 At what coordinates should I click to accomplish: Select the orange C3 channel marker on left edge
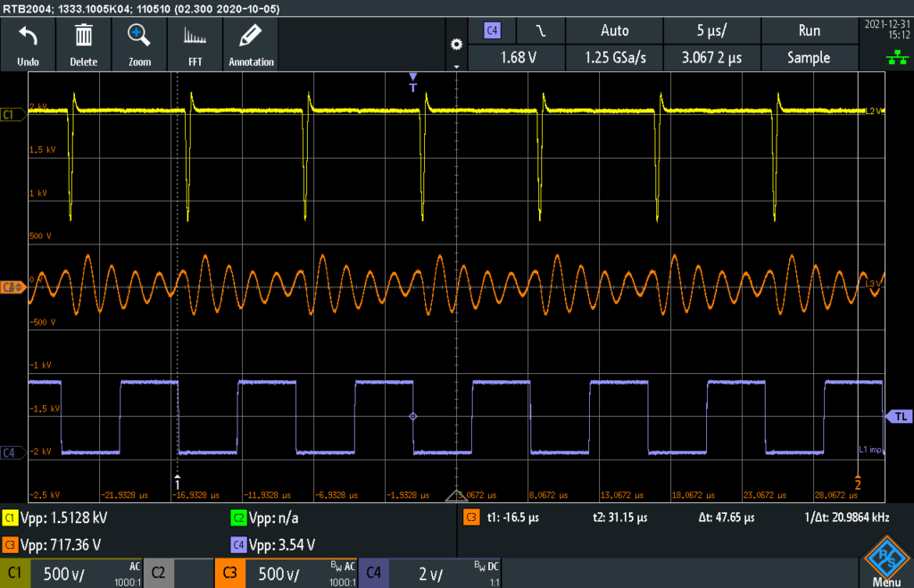(12, 287)
